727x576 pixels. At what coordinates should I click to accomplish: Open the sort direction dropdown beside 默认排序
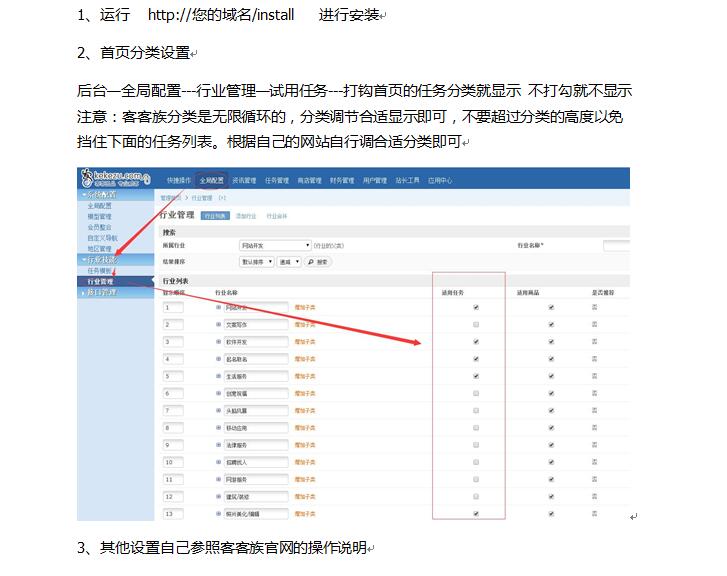click(x=289, y=262)
